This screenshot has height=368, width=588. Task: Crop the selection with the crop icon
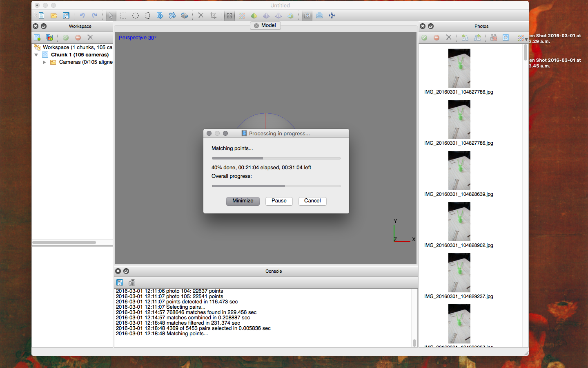point(213,16)
